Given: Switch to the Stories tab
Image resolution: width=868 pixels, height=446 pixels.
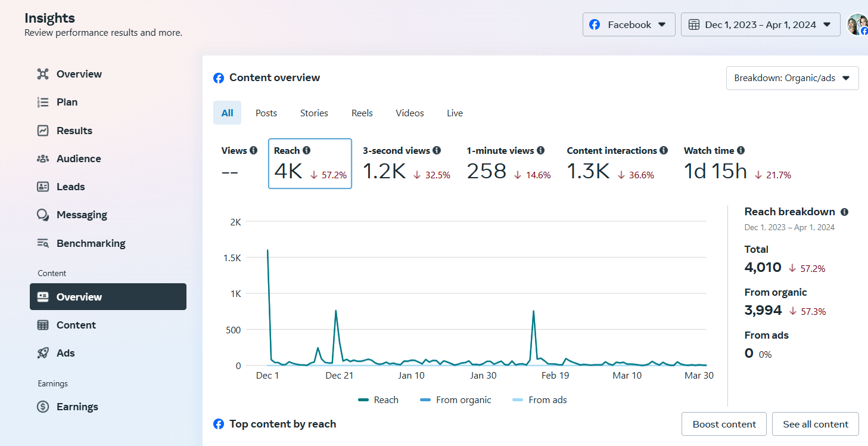Looking at the screenshot, I should coord(314,113).
